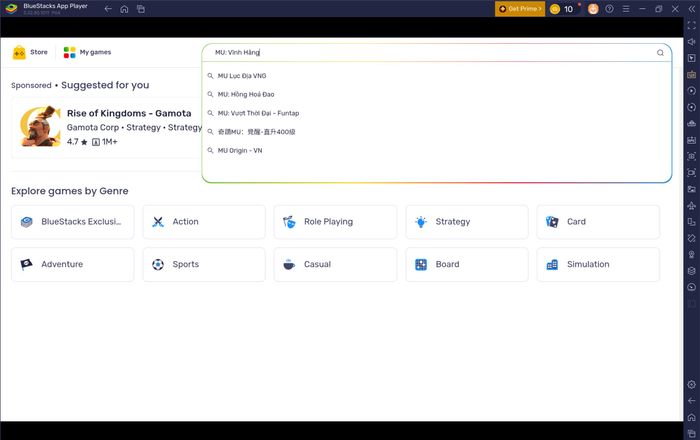Click the sidebar circular play icon
The height and width of the screenshot is (440, 700).
pyautogui.click(x=692, y=91)
